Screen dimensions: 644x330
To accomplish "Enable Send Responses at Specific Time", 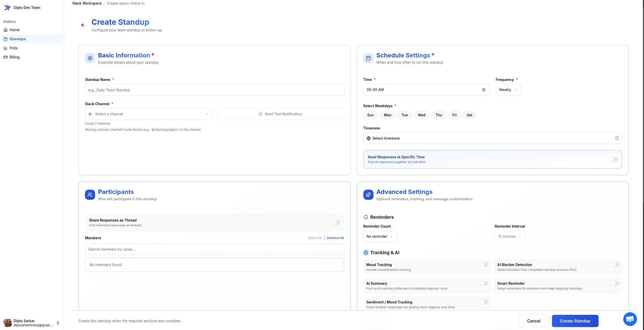I will 613,159.
